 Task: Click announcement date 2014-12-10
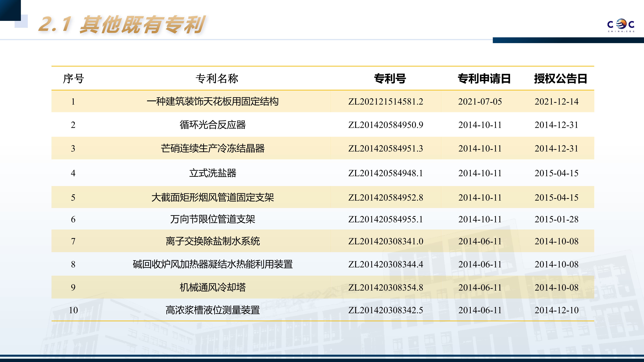pos(556,310)
